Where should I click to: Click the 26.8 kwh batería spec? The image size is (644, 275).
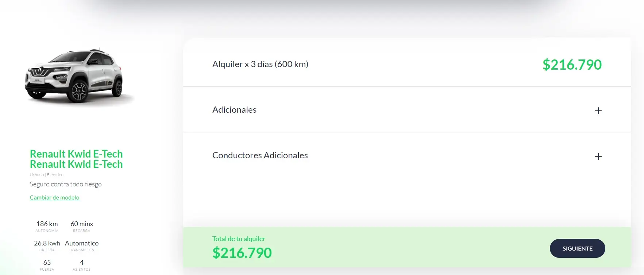click(x=47, y=243)
